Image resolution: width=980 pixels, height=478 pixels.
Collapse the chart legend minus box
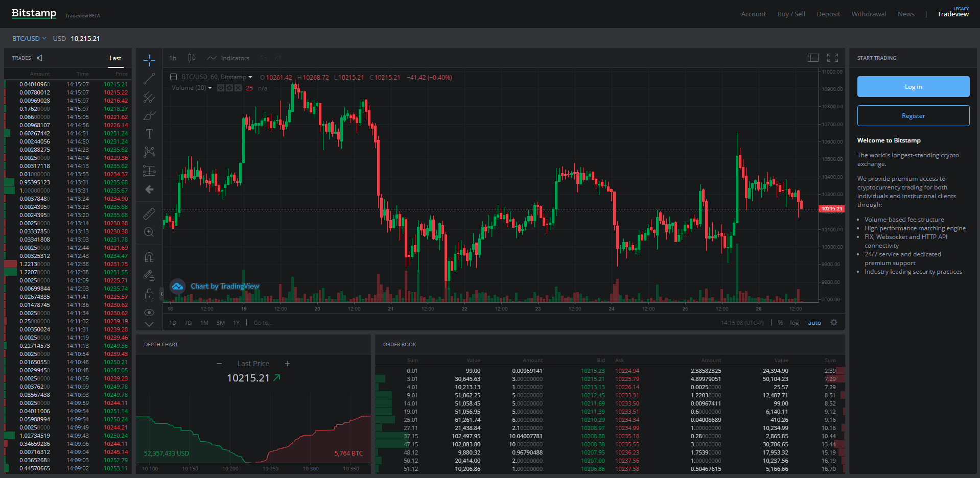(x=173, y=77)
